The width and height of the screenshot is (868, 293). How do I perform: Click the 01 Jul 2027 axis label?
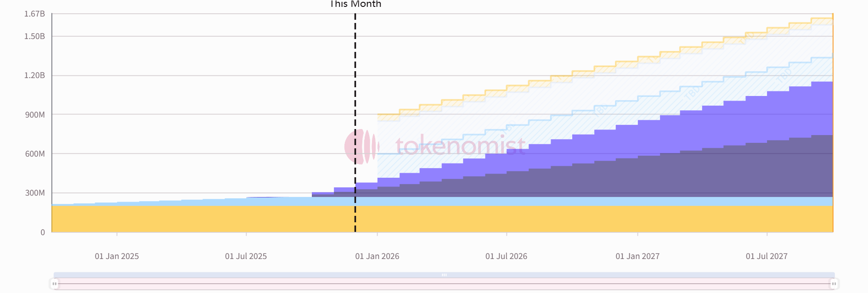point(767,256)
